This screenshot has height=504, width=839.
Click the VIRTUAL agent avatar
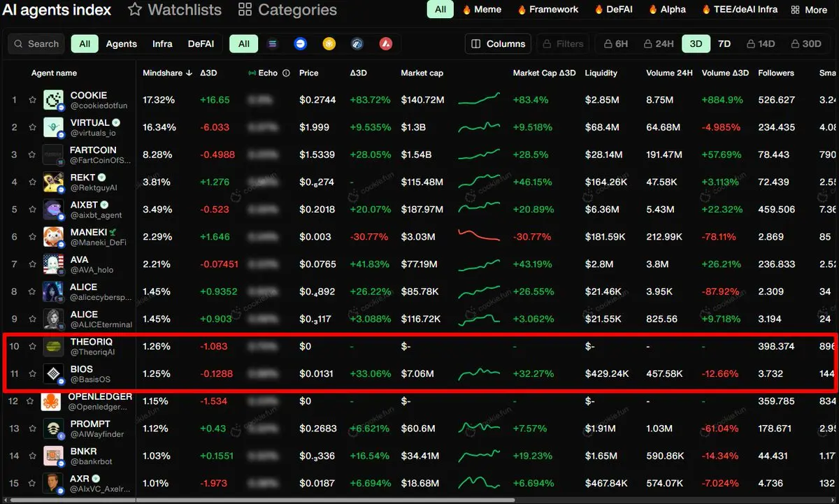[x=54, y=127]
